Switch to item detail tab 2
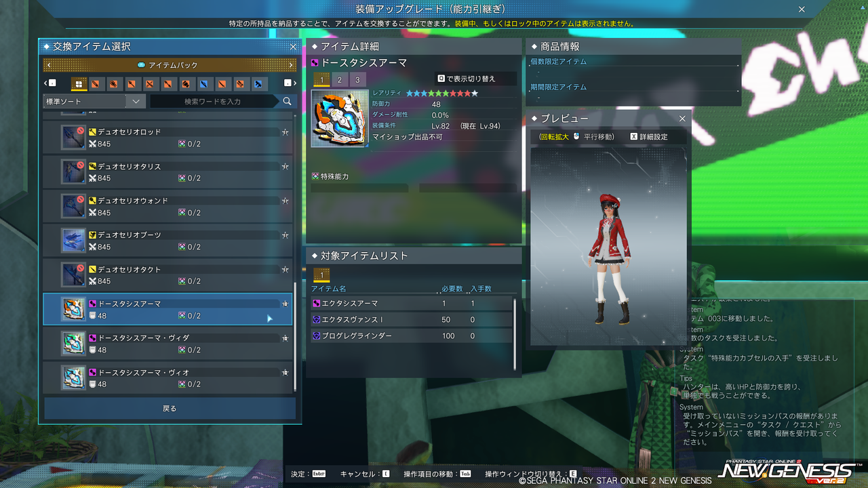 (x=340, y=80)
